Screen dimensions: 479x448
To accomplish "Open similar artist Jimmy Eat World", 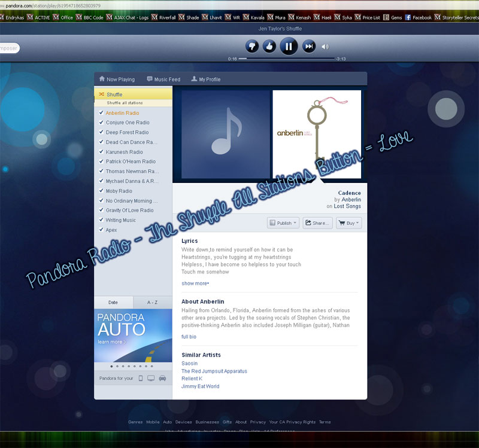I will [x=201, y=386].
